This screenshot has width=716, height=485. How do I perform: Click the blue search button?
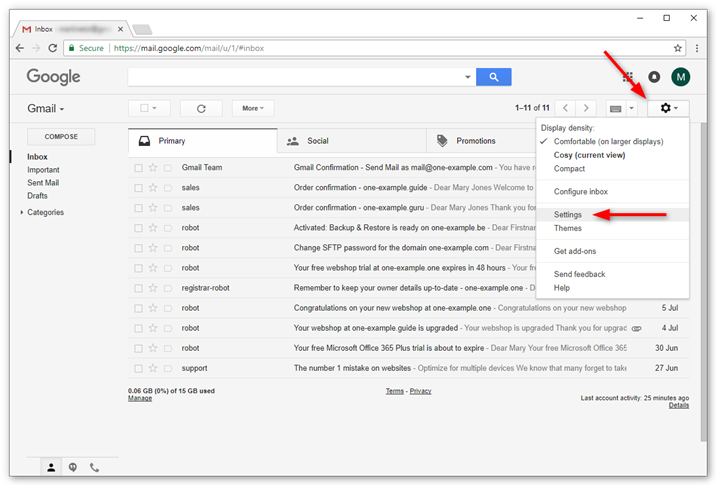click(493, 77)
